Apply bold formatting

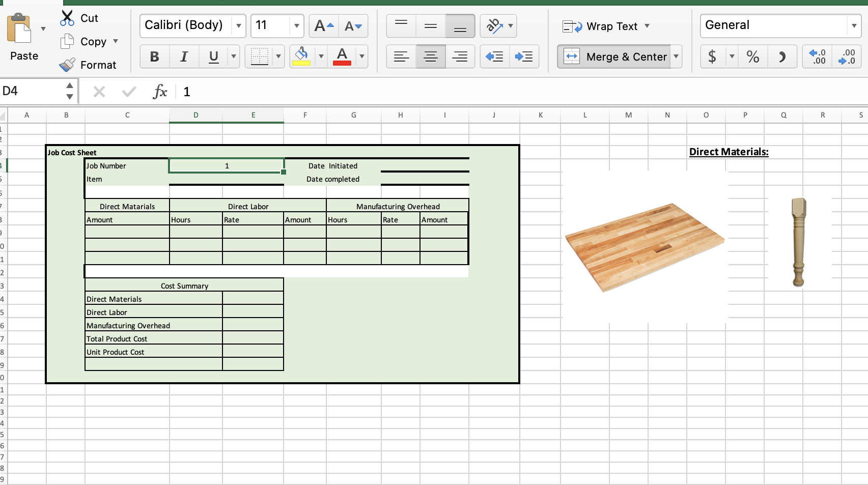[x=154, y=56]
